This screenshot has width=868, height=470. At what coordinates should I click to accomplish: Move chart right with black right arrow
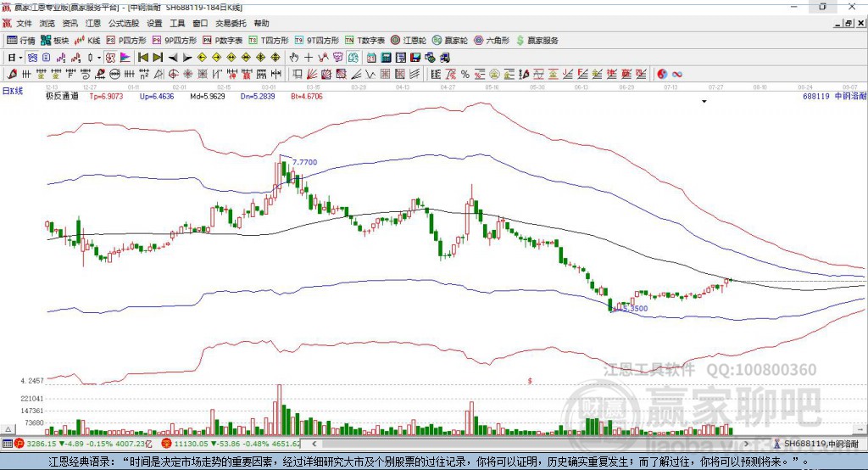[187, 58]
